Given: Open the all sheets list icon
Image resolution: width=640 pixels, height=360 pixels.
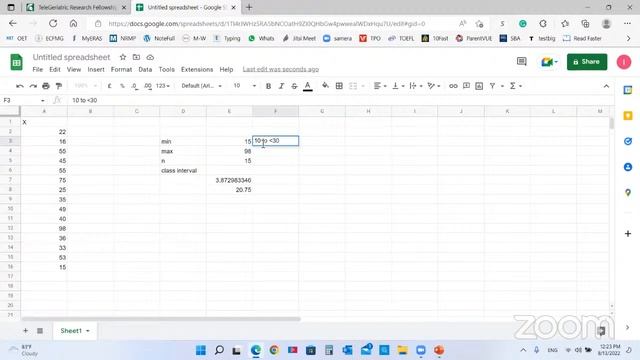Looking at the screenshot, I should [x=40, y=331].
